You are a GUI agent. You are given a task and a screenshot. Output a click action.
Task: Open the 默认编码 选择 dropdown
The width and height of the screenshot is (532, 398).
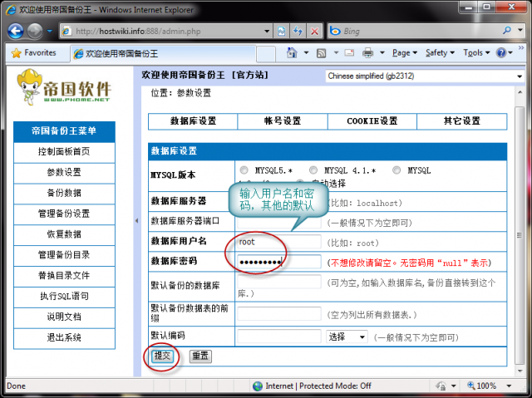pos(347,337)
